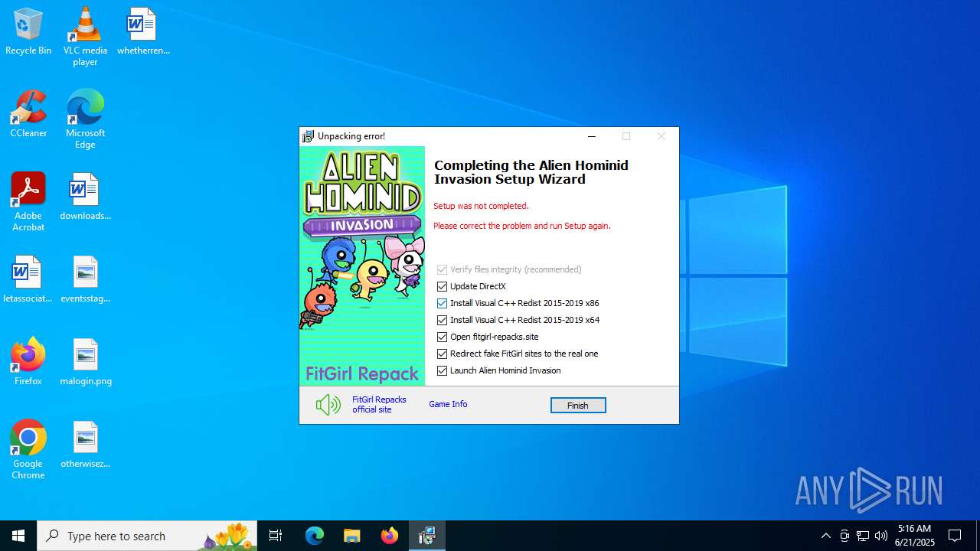Open Edge from the taskbar

[x=315, y=536]
